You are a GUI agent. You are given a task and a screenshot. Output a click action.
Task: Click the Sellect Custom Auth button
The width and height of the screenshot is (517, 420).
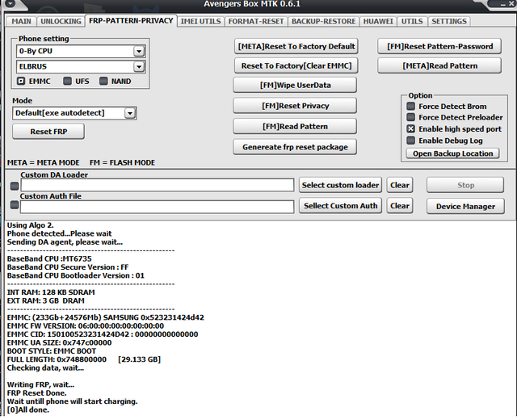[x=340, y=206]
